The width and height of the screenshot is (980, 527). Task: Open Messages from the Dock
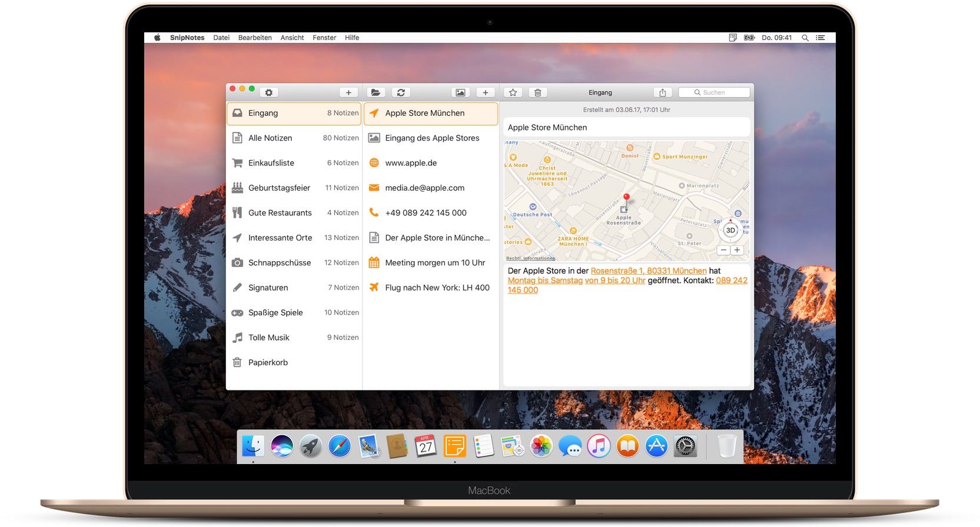click(570, 446)
